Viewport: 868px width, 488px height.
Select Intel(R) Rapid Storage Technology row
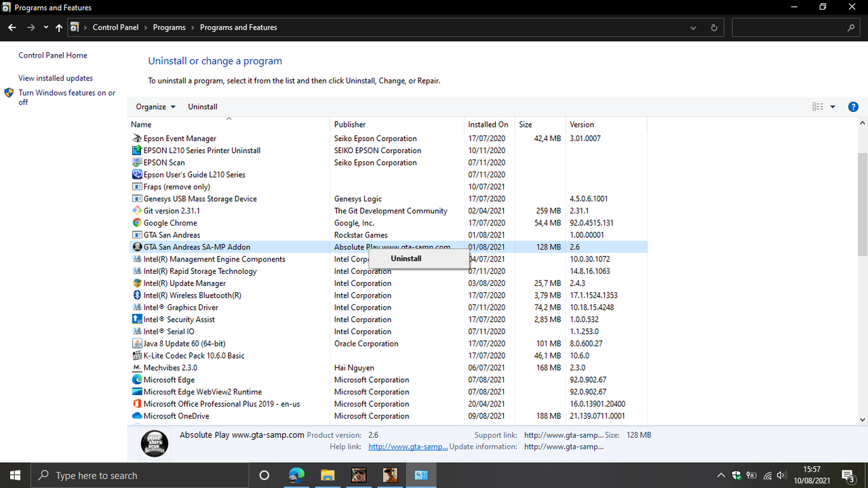click(x=388, y=271)
